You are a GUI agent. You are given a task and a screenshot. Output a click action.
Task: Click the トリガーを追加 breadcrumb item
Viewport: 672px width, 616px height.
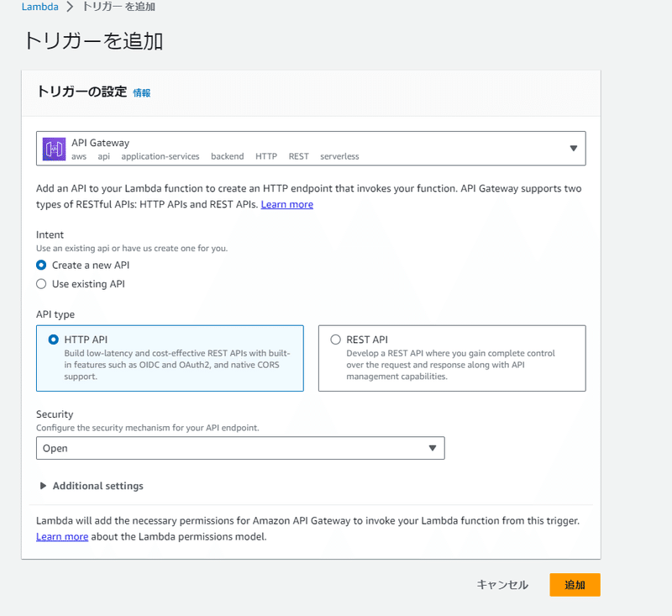[118, 7]
